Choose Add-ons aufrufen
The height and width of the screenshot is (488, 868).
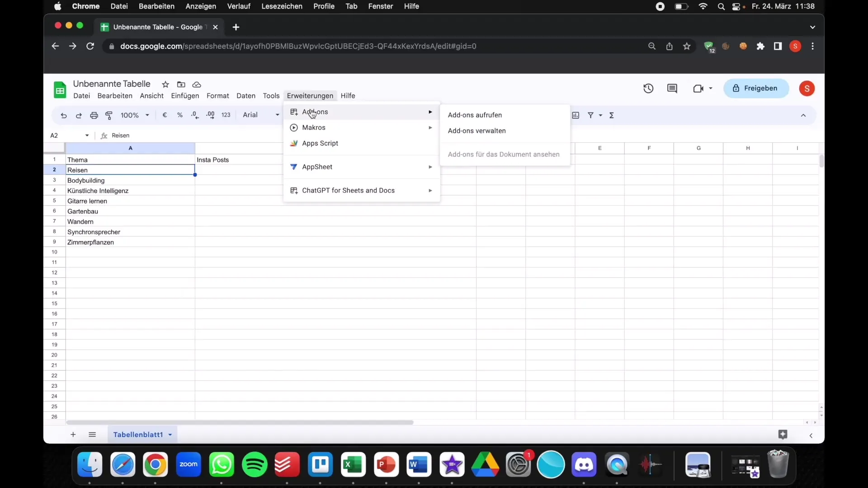pos(505,115)
